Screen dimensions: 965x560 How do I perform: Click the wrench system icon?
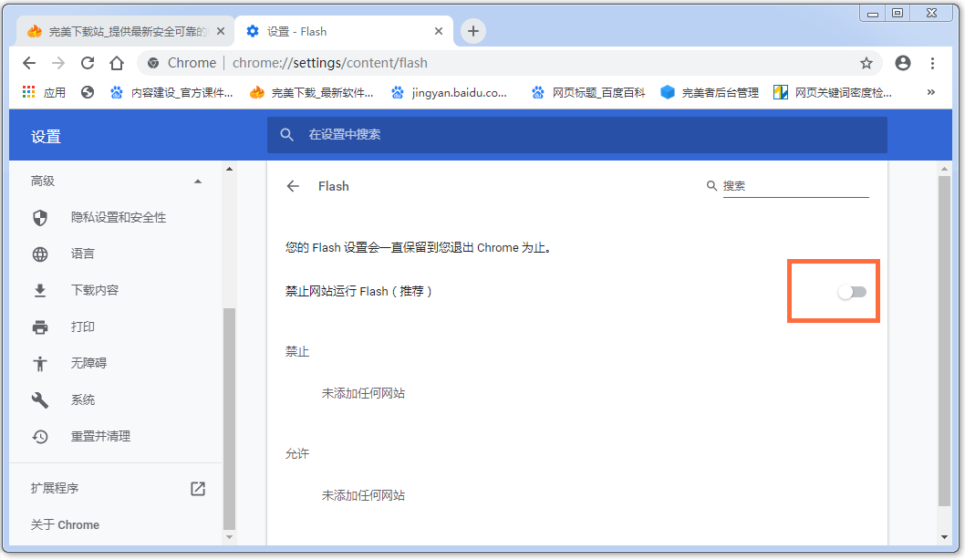point(40,400)
